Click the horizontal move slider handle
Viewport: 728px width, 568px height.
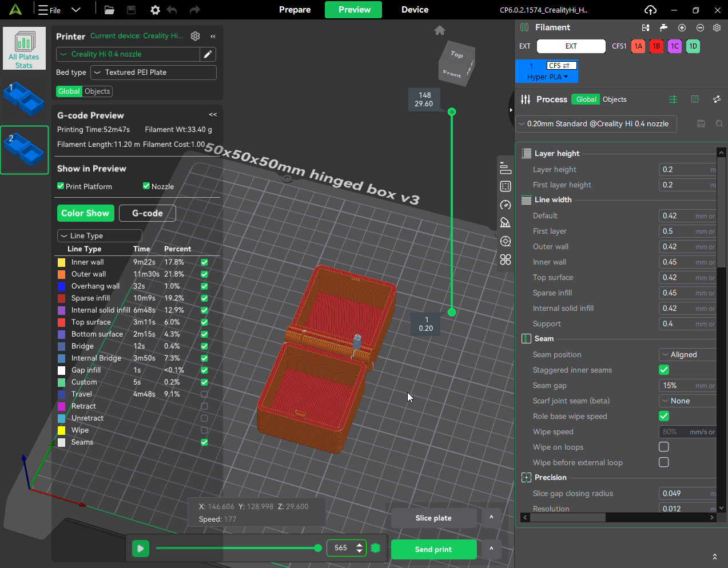click(318, 548)
